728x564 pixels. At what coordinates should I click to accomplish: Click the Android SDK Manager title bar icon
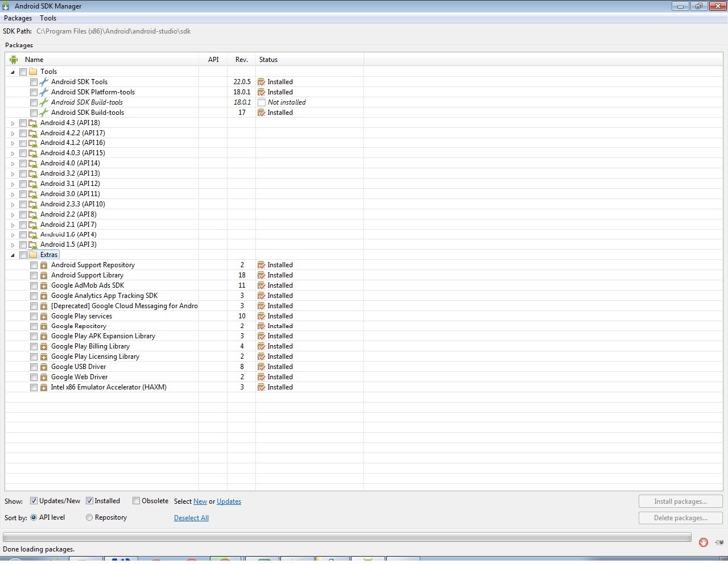(x=6, y=6)
